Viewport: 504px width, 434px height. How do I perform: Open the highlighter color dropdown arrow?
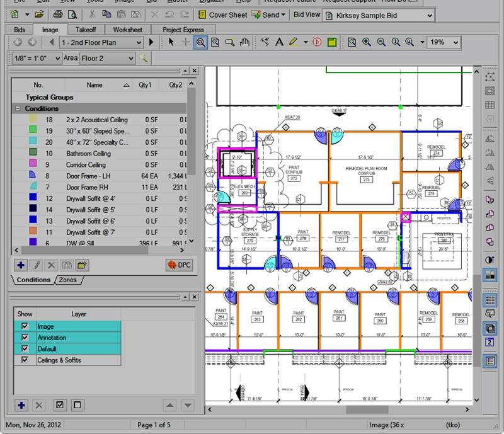pos(306,42)
